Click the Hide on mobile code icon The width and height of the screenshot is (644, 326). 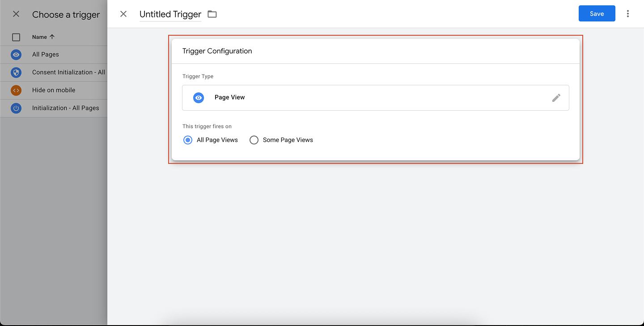pos(16,90)
